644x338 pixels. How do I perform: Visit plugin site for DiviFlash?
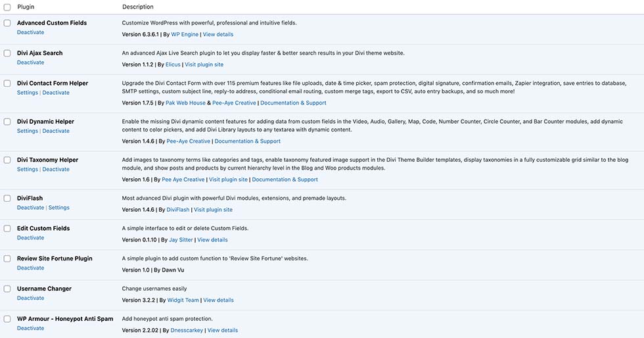point(213,210)
